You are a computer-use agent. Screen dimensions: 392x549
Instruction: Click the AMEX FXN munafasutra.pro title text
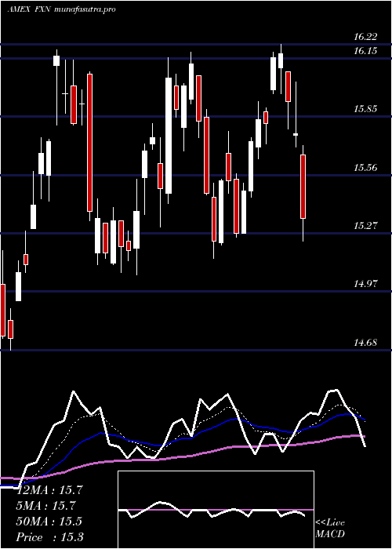point(61,9)
